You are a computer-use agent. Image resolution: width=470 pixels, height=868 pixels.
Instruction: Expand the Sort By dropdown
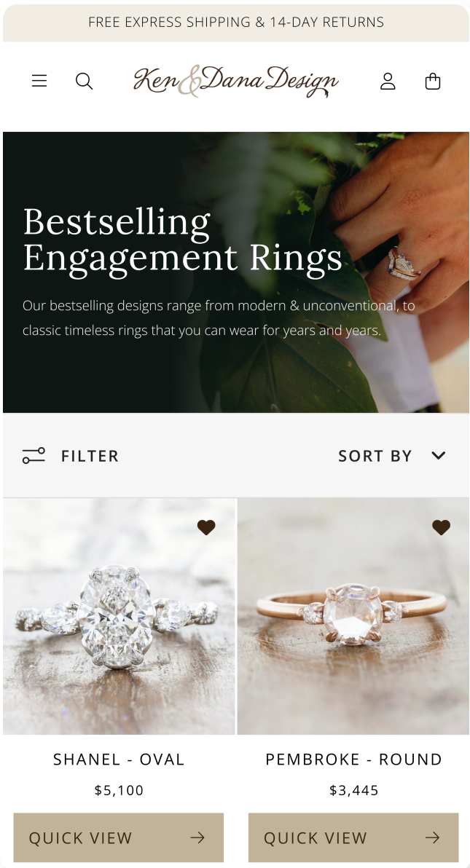click(x=392, y=456)
